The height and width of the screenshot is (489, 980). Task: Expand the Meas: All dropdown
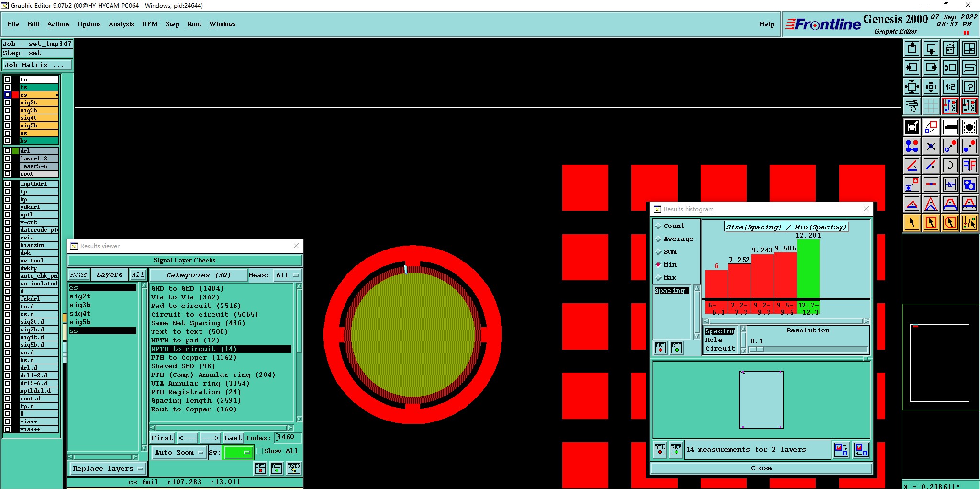pos(287,275)
